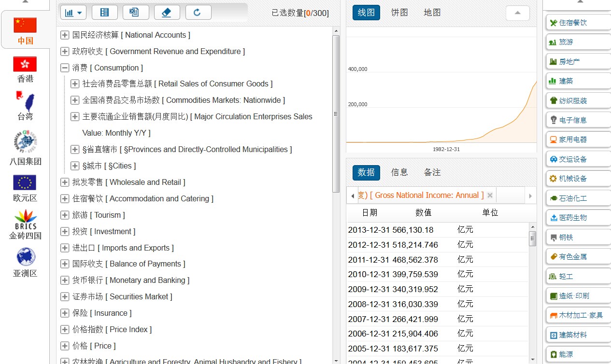This screenshot has width=611, height=364.
Task: Click the Excel export toolbar icon
Action: pos(136,13)
